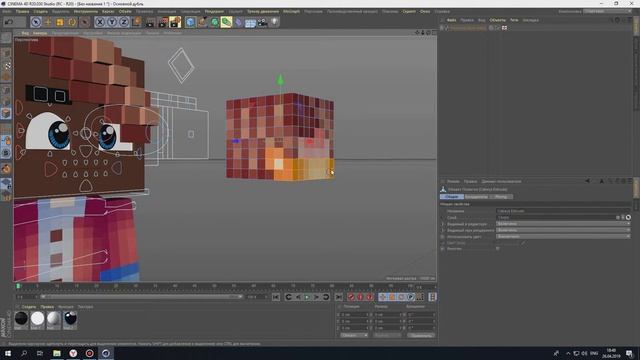Add a Camera object
This screenshot has width=640, height=360.
tap(262, 22)
